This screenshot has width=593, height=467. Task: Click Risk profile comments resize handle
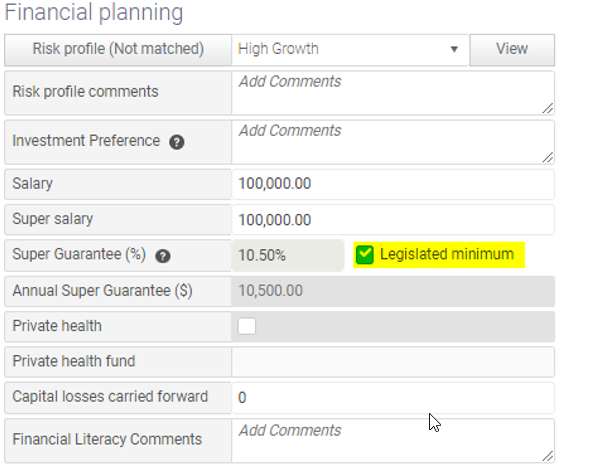pos(548,109)
